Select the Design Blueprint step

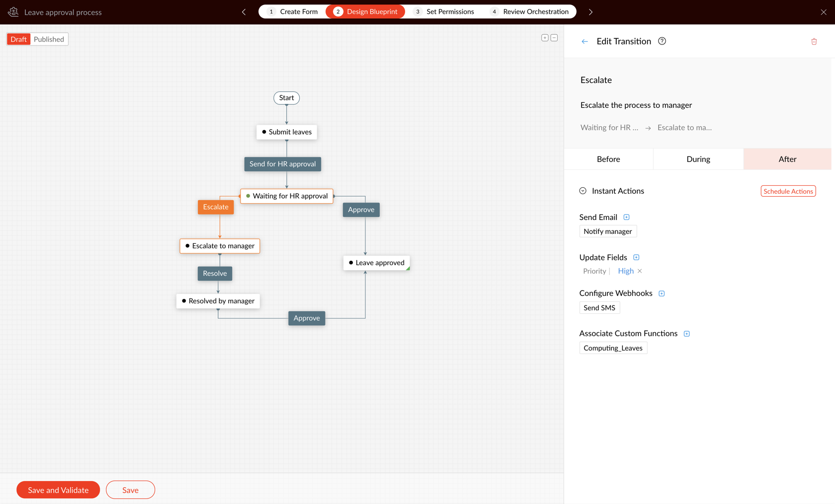click(365, 11)
